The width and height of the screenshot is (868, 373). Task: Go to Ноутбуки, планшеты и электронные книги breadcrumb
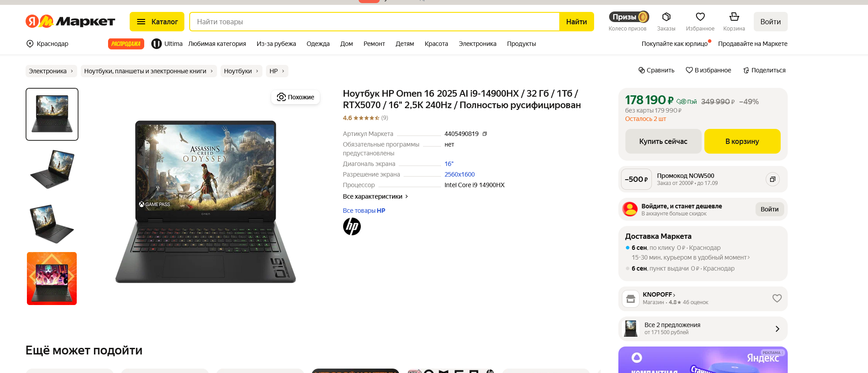click(149, 71)
